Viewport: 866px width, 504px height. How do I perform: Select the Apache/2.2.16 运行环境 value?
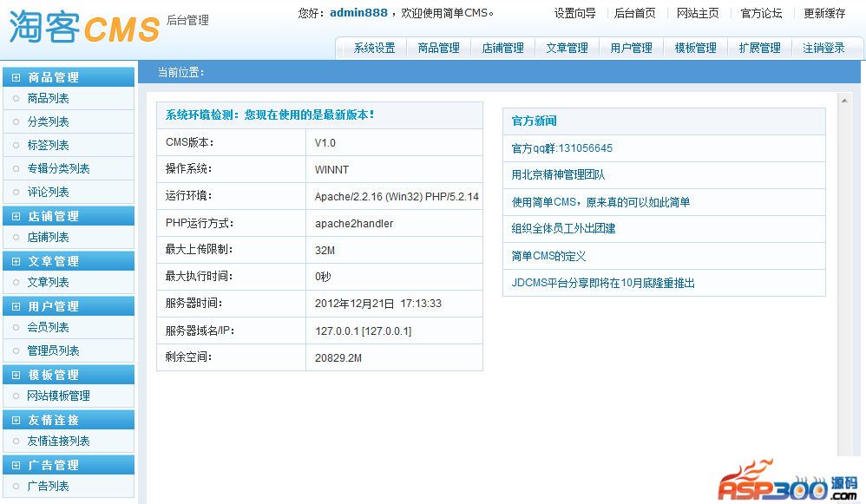click(397, 197)
